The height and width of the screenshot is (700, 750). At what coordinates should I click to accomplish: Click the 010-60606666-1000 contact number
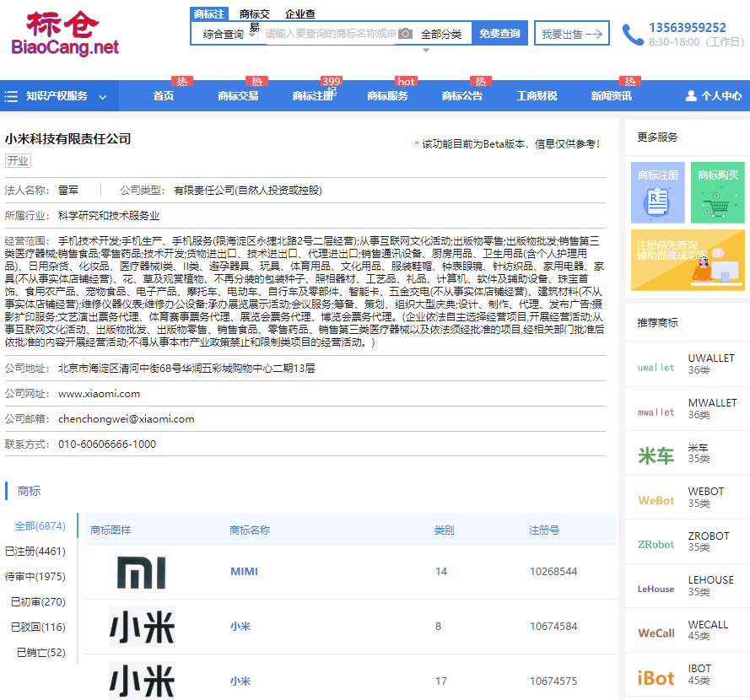[107, 444]
